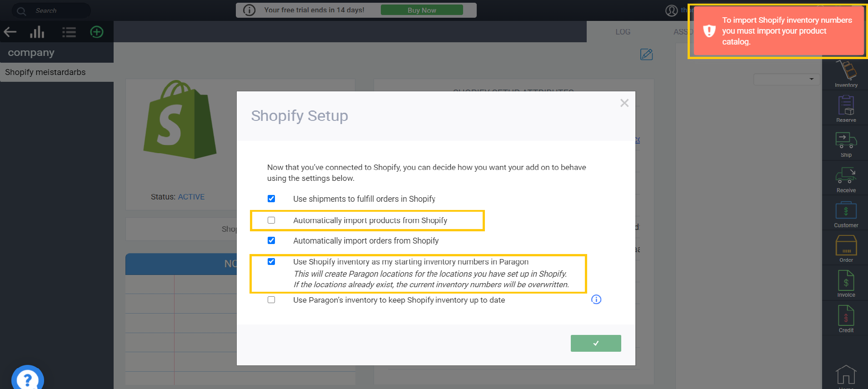Open the Credit document icon
The height and width of the screenshot is (389, 868).
click(846, 319)
